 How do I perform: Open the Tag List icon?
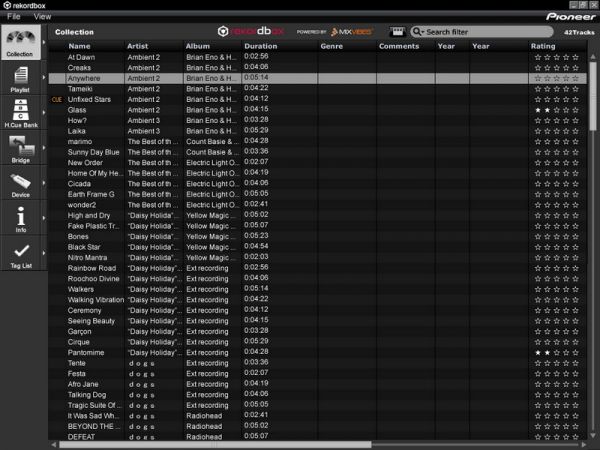point(21,253)
